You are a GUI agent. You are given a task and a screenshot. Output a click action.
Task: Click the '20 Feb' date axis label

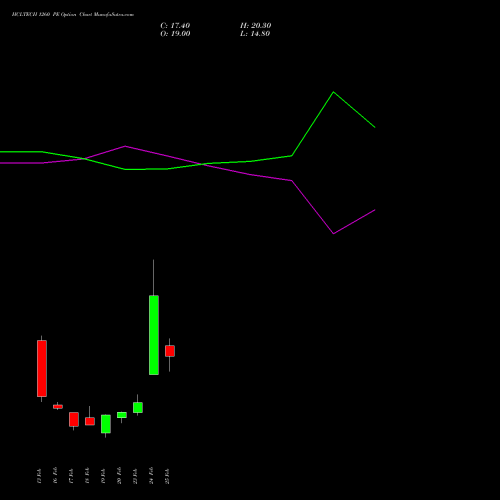click(x=119, y=476)
